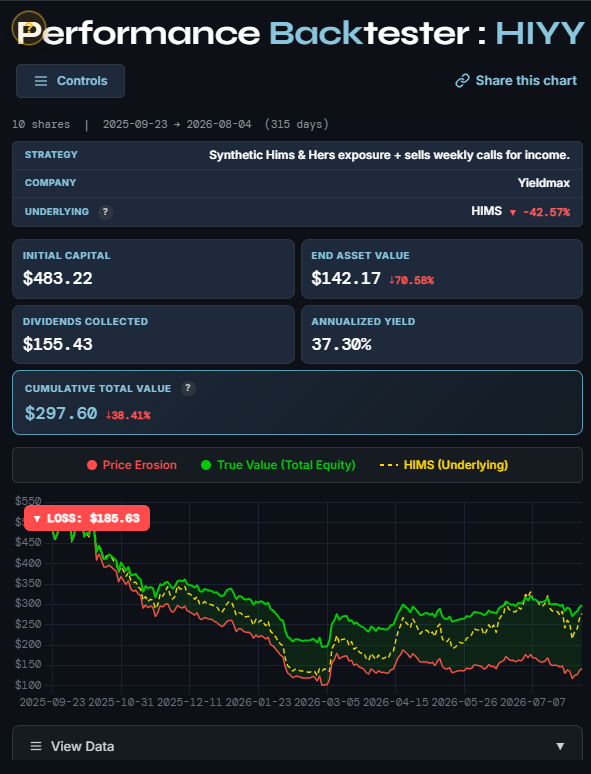
Task: Click the (315 days) duration text
Action: point(297,124)
